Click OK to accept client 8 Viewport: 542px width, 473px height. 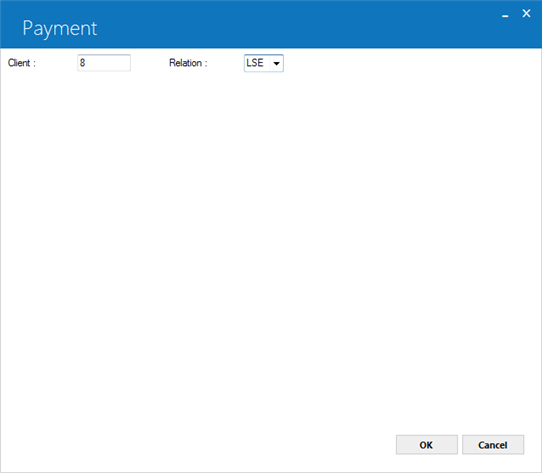pyautogui.click(x=427, y=445)
